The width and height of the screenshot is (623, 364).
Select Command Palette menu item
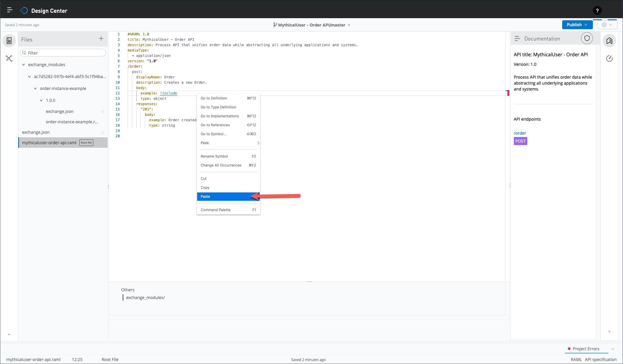point(228,210)
